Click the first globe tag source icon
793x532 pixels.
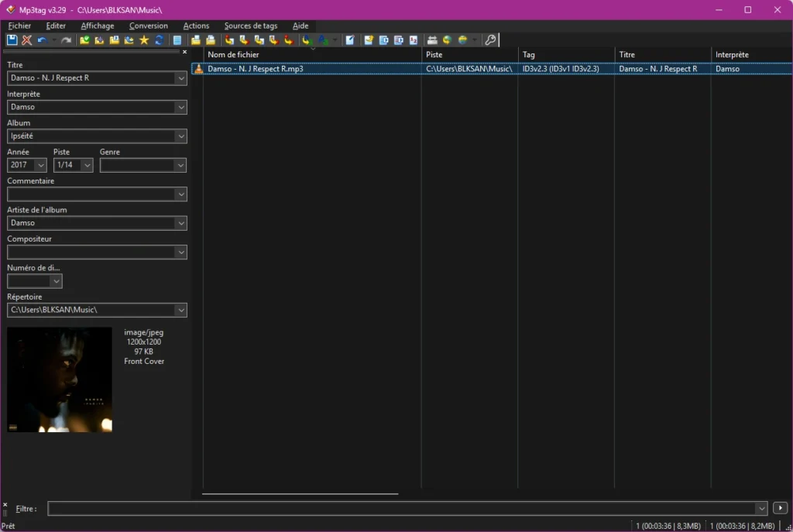447,40
